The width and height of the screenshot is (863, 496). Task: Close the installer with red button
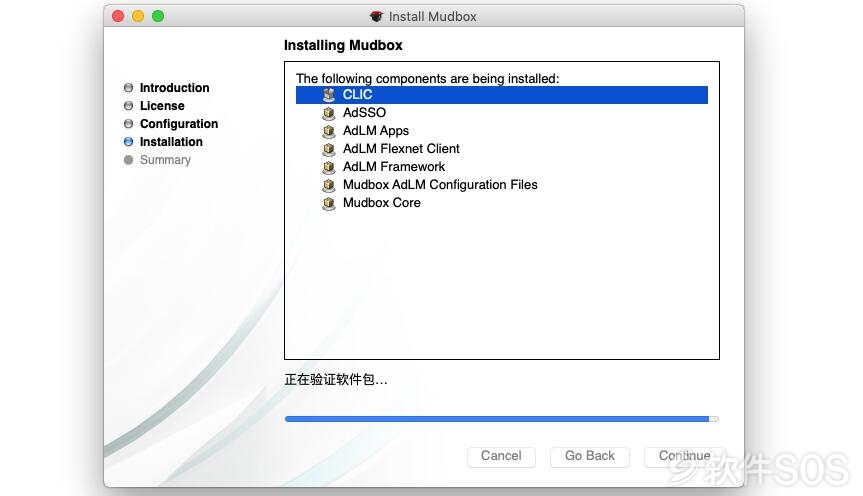pyautogui.click(x=118, y=17)
